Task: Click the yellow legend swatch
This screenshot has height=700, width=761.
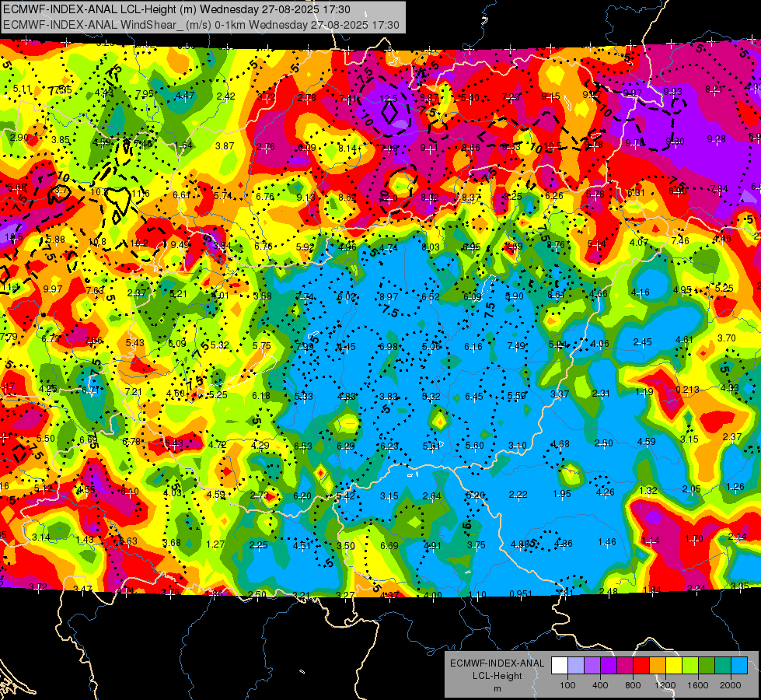Action: [674, 666]
